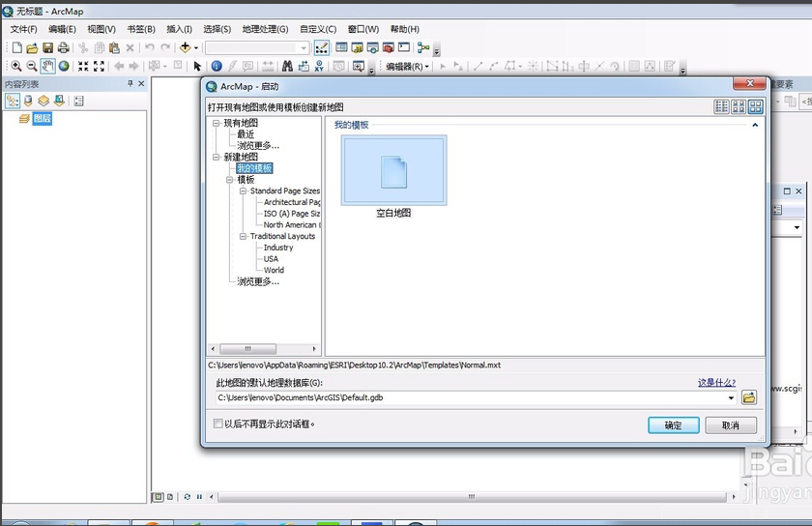Activate the Pan hand tool

coord(47,66)
